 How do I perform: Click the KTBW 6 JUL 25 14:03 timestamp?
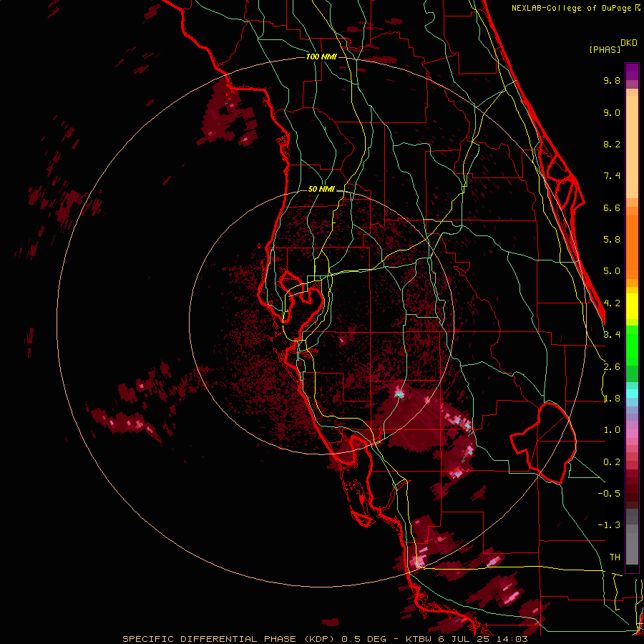click(x=466, y=639)
